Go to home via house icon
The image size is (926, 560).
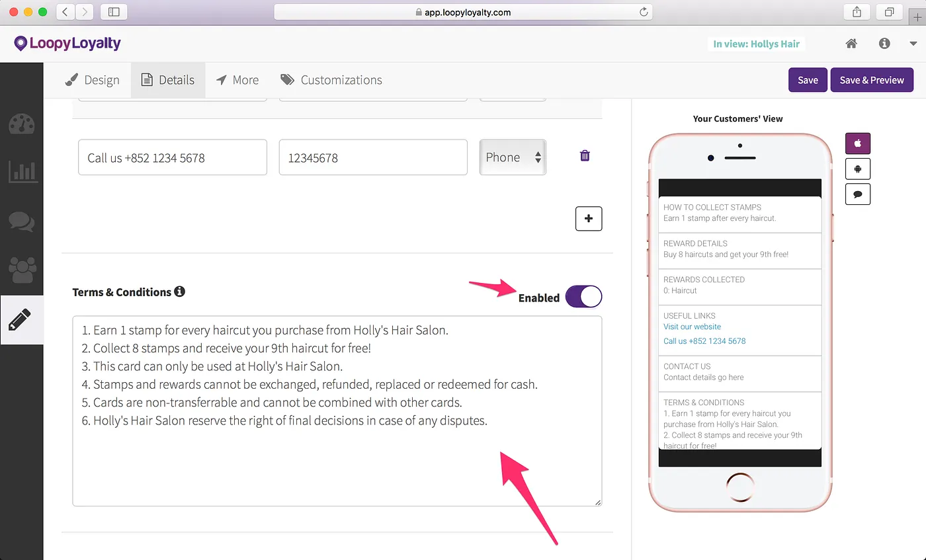pos(851,44)
